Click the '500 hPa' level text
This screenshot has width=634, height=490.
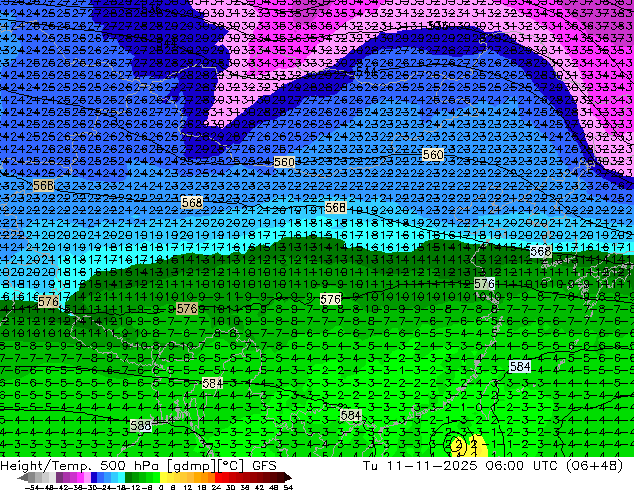click(x=129, y=466)
